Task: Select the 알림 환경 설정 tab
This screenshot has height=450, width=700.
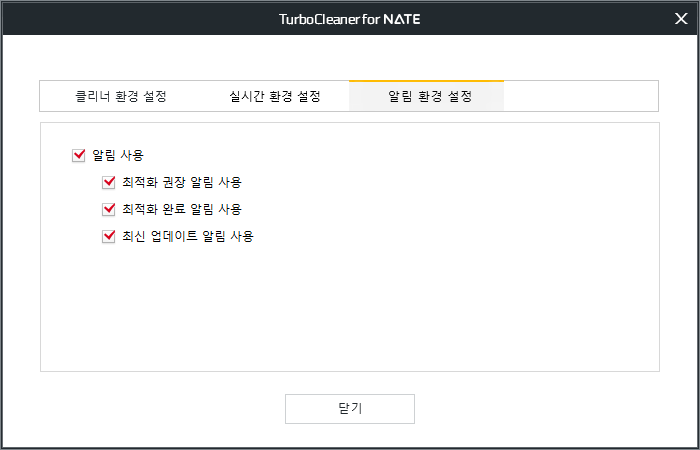Action: pyautogui.click(x=426, y=96)
